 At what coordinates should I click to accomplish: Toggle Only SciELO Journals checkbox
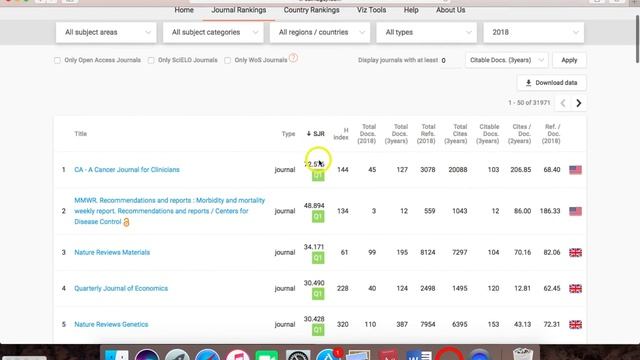coord(151,60)
